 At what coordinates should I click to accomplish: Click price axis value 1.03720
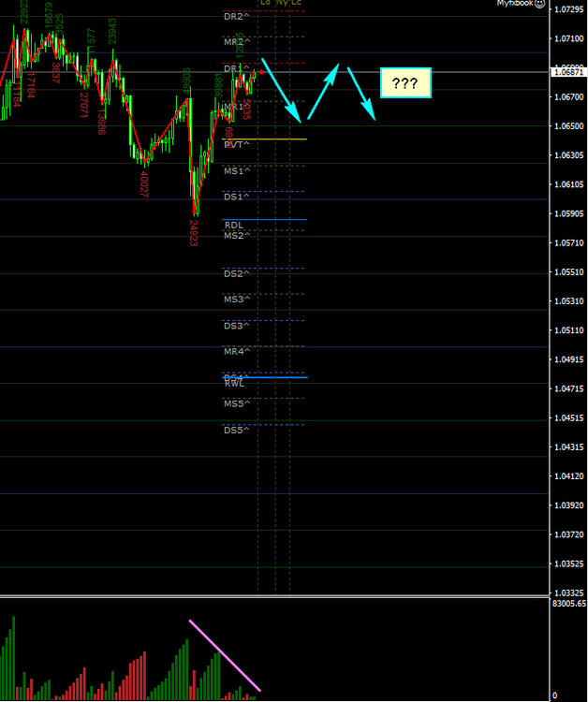click(569, 534)
